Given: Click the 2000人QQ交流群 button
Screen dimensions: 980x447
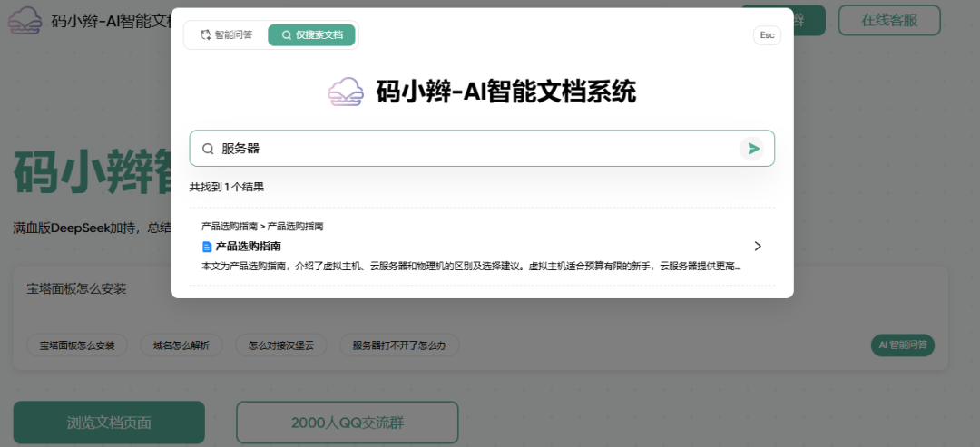Looking at the screenshot, I should (x=348, y=423).
